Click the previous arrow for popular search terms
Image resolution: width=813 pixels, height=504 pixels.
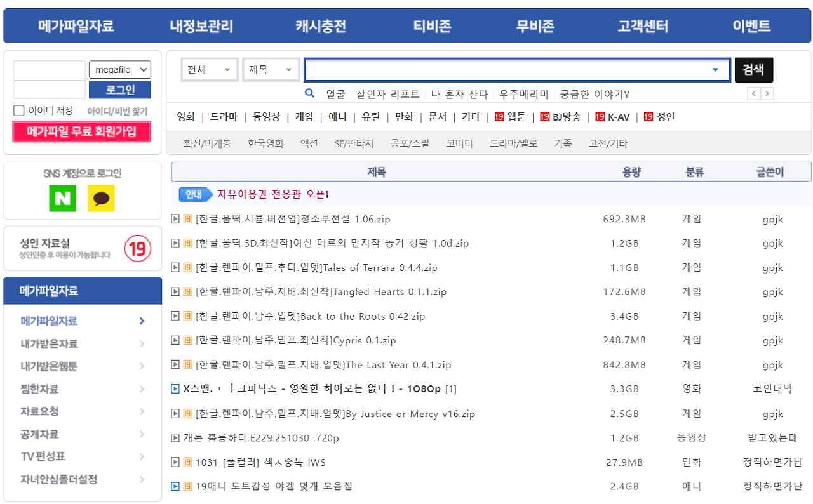pos(753,93)
